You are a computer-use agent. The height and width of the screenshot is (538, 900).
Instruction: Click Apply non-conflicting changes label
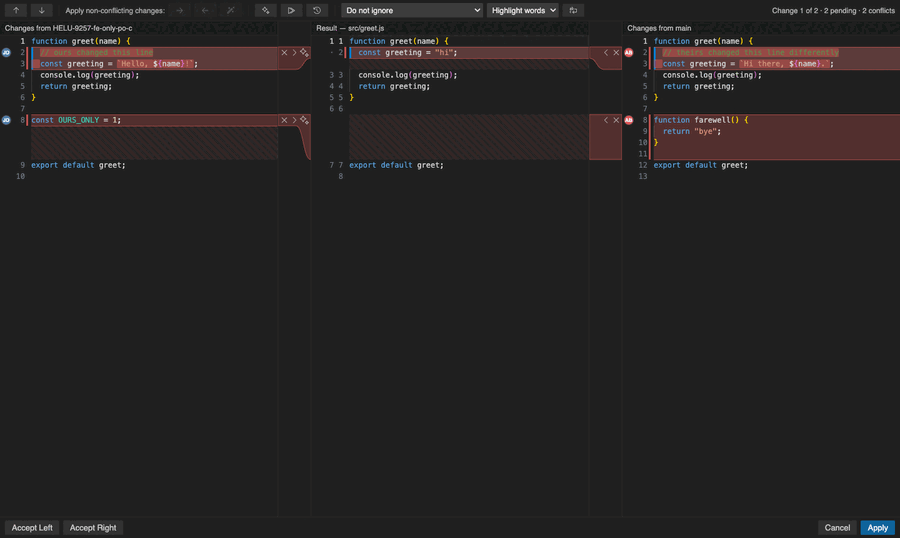click(x=115, y=10)
